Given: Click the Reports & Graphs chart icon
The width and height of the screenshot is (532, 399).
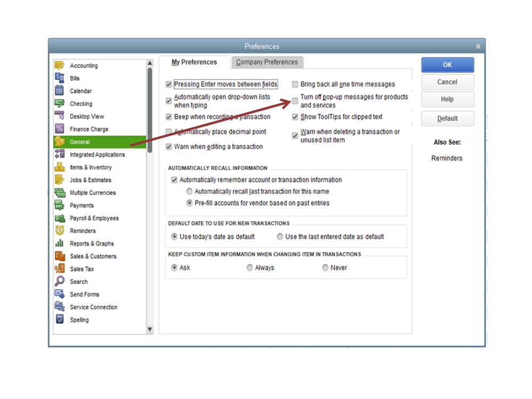Looking at the screenshot, I should click(x=59, y=243).
